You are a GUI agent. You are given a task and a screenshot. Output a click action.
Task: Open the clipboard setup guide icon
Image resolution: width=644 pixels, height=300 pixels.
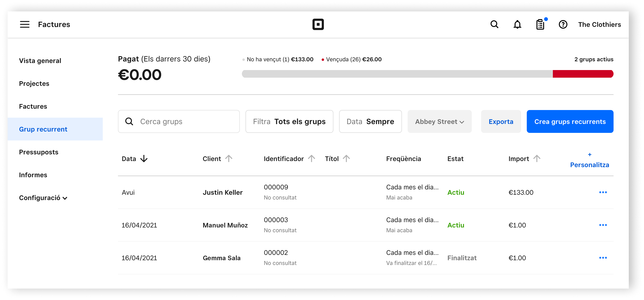coord(540,25)
